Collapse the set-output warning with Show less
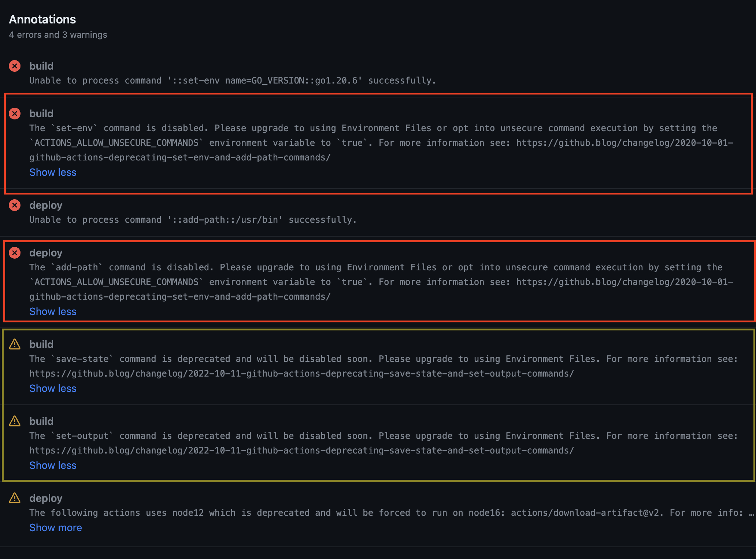Screen dimensions: 756x559 (53, 465)
